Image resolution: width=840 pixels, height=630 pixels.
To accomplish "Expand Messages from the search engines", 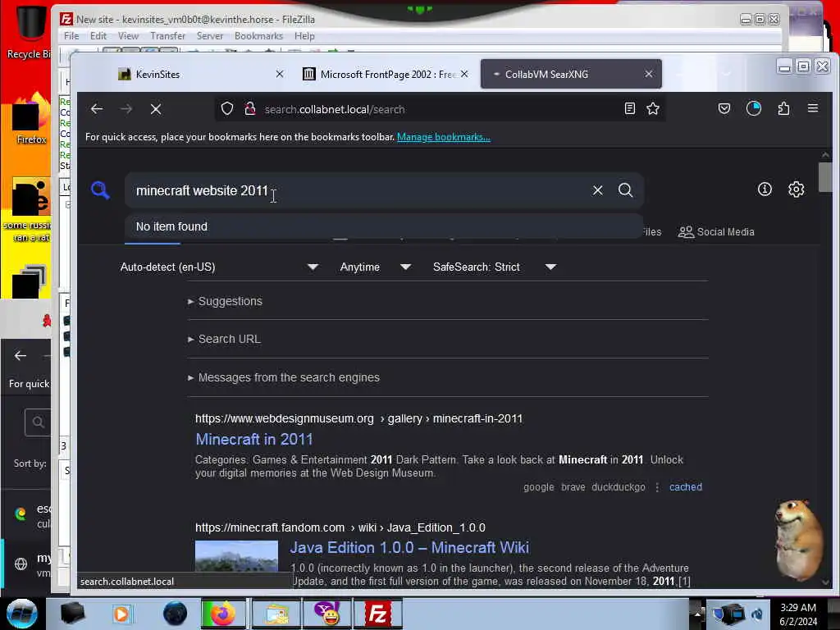I will click(284, 377).
